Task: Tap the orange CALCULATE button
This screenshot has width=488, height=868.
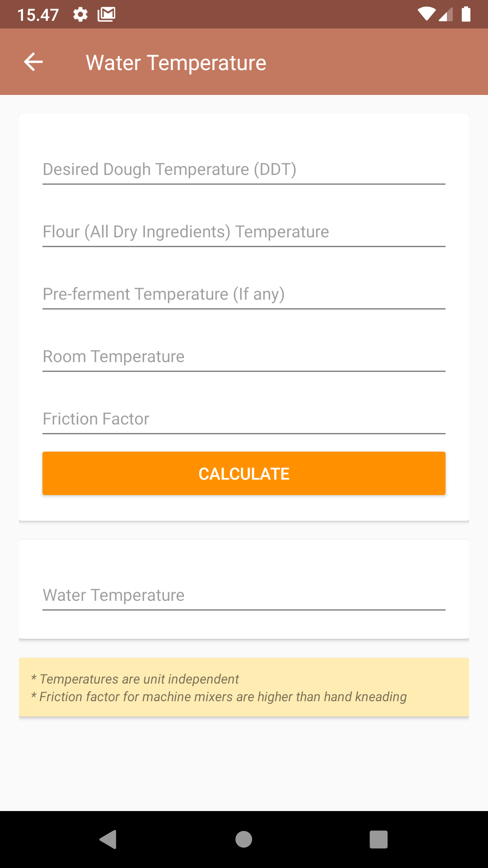Action: pos(244,473)
